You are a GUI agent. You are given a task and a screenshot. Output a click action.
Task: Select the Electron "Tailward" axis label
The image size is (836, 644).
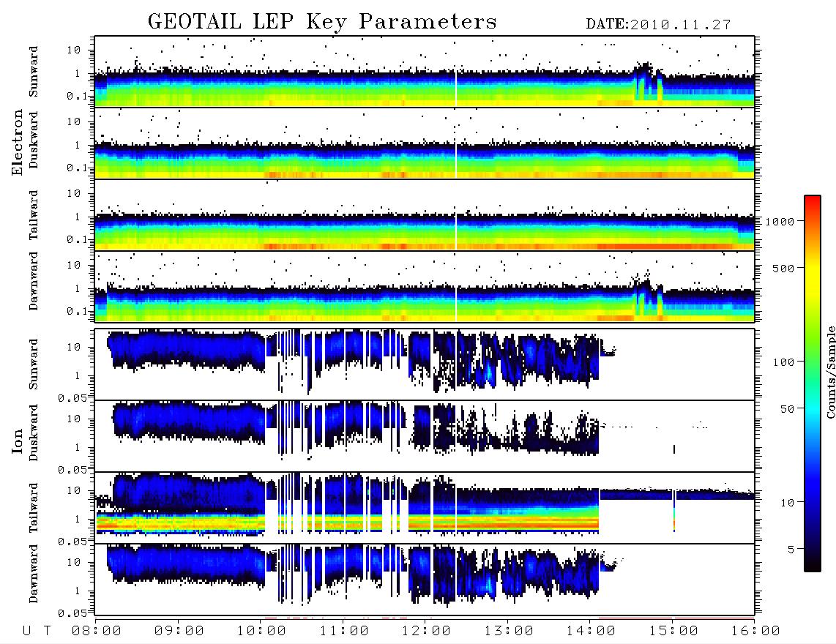click(34, 215)
